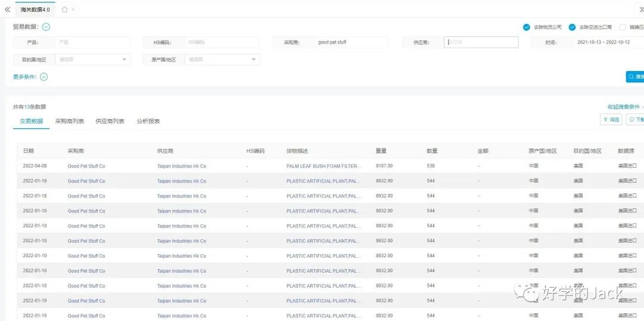This screenshot has height=321, width=644.
Task: Collapse sidebar with double-left arrow icon
Action: click(7, 10)
